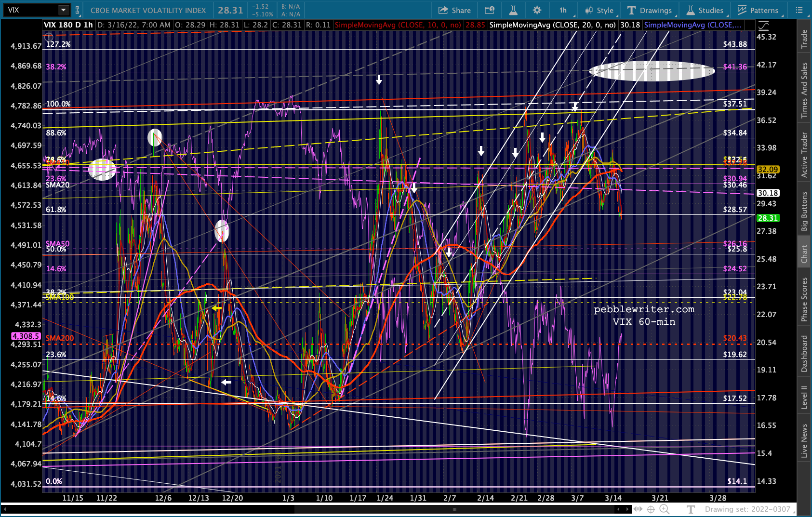This screenshot has width=812, height=517.
Task: Click the $43.88 level label
Action: [x=735, y=44]
